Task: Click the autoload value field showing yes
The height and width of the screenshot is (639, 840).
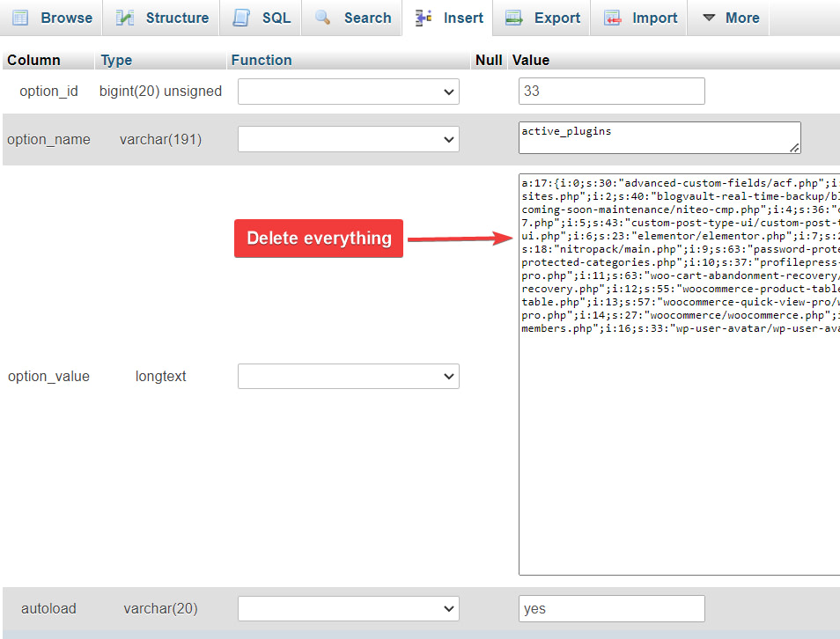Action: pos(611,608)
